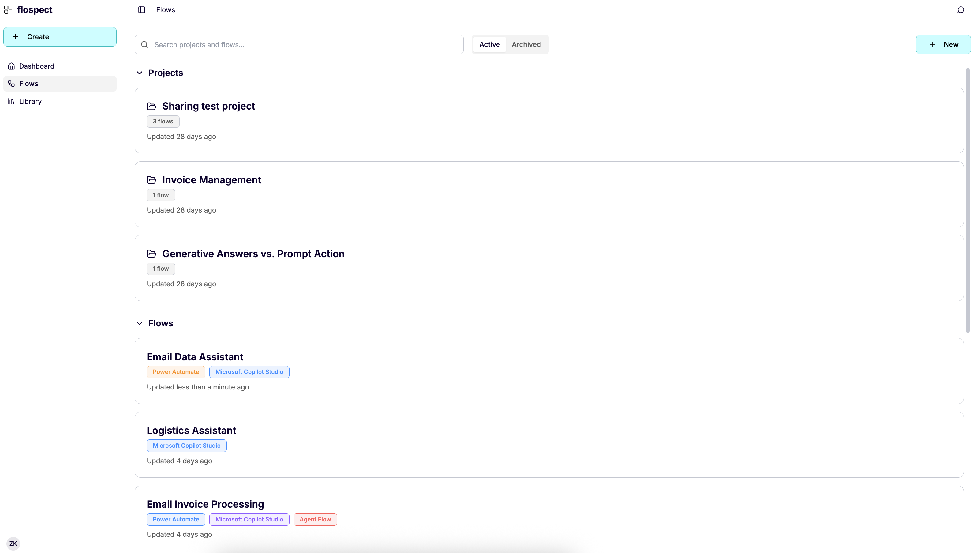
Task: Toggle the Power Automate tag on Email Data Assistant
Action: pos(176,372)
